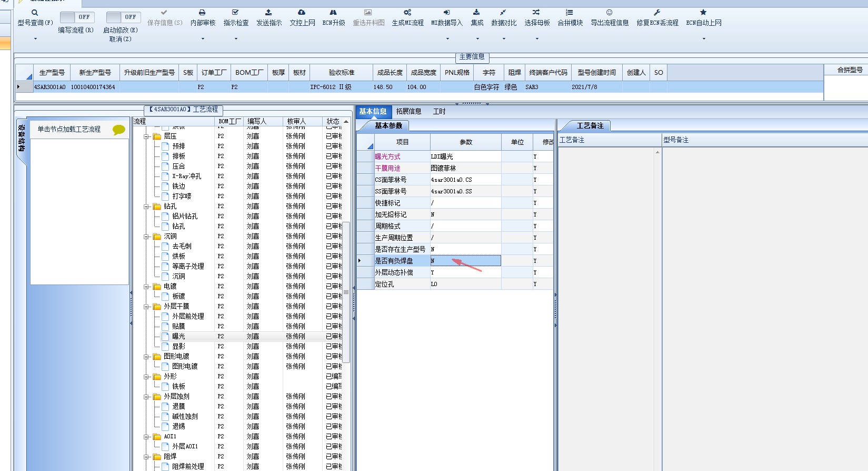
Task: Click 单击节点加载工艺流程 label
Action: point(69,129)
